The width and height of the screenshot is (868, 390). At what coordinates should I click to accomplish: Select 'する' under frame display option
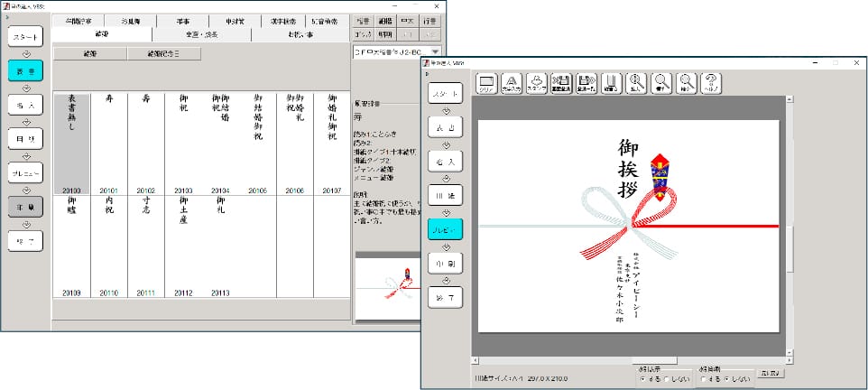(642, 379)
